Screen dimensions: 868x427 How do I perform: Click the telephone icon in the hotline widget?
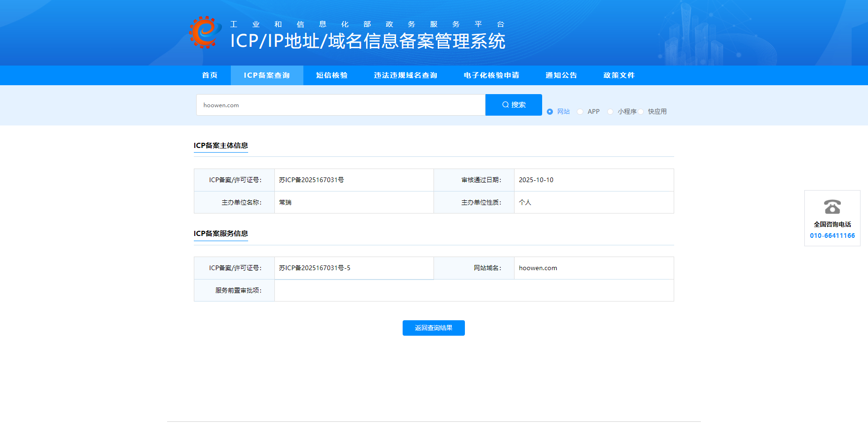832,206
